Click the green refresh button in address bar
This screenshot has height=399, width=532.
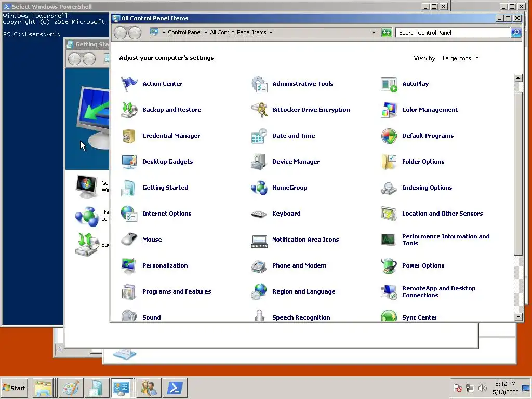pyautogui.click(x=387, y=33)
